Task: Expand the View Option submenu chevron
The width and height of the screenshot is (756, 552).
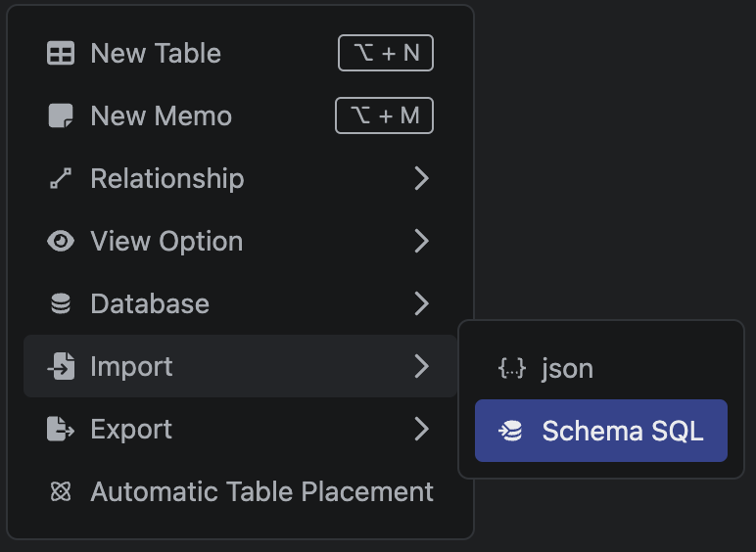Action: pyautogui.click(x=421, y=242)
